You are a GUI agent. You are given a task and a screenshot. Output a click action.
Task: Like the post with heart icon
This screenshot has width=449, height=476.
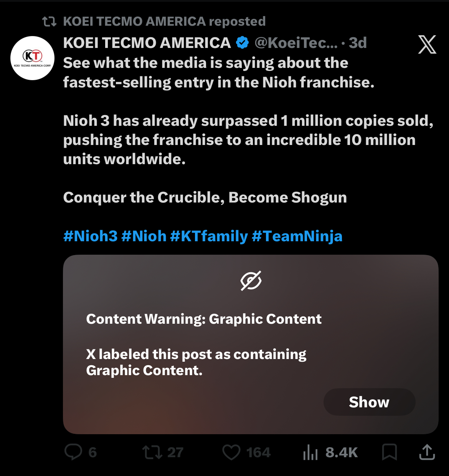coord(231,452)
